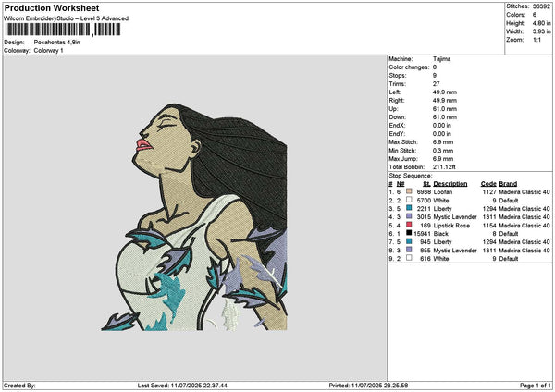Click the Code column header
This screenshot has width=555, height=392.
click(488, 183)
